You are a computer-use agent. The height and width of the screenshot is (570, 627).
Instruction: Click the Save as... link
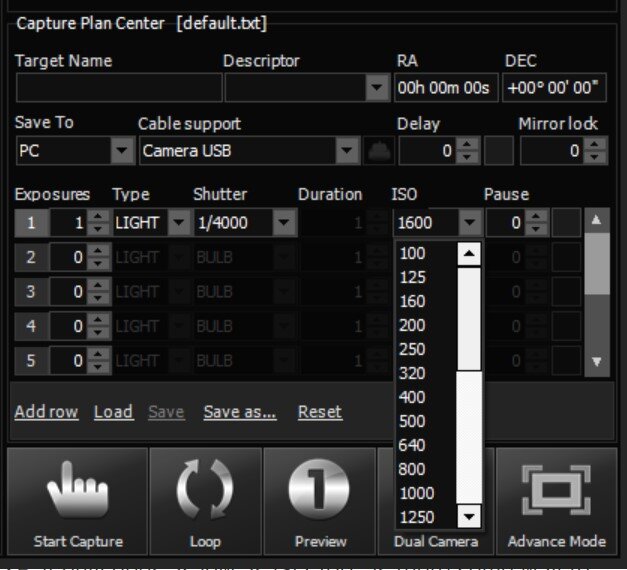coord(240,412)
